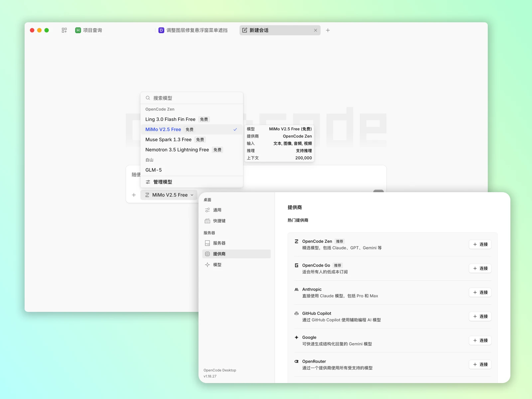
Task: Open 模型 settings in the sidebar
Action: tap(236, 265)
